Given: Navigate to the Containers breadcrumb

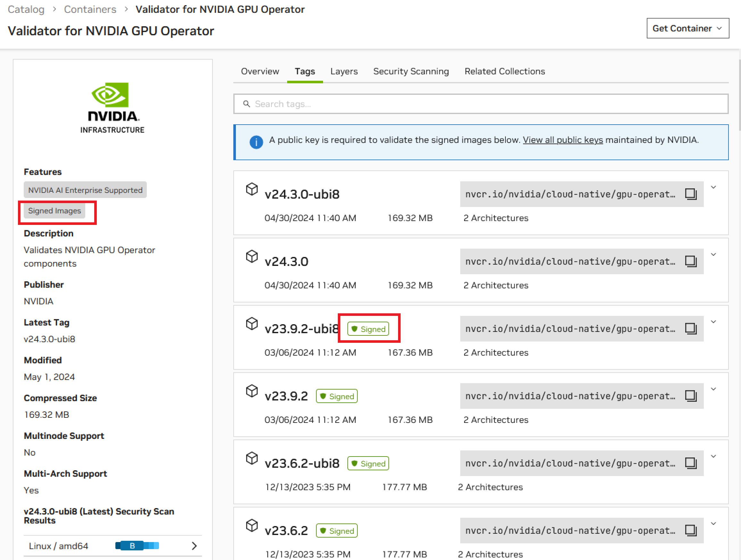Looking at the screenshot, I should pos(90,9).
